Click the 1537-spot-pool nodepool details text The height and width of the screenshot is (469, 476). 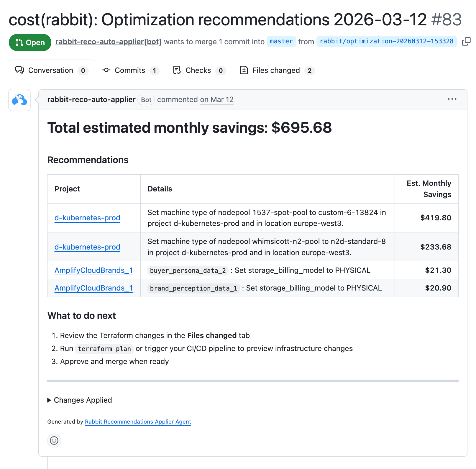267,218
